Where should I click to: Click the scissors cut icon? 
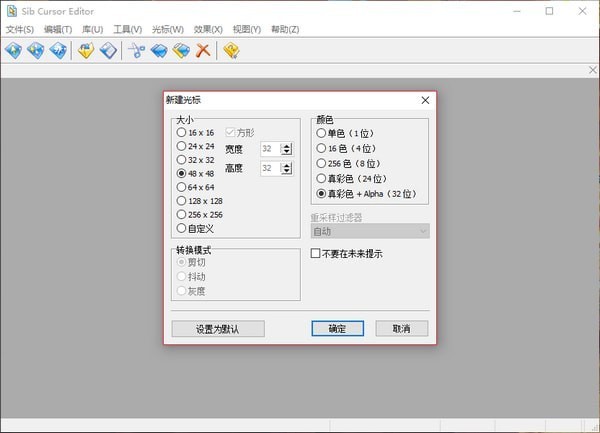137,50
